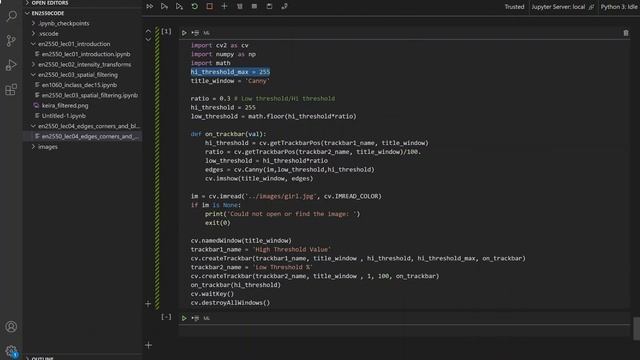Restart the Jupyter kernel
Viewport: 640px width, 360px height.
pyautogui.click(x=195, y=7)
